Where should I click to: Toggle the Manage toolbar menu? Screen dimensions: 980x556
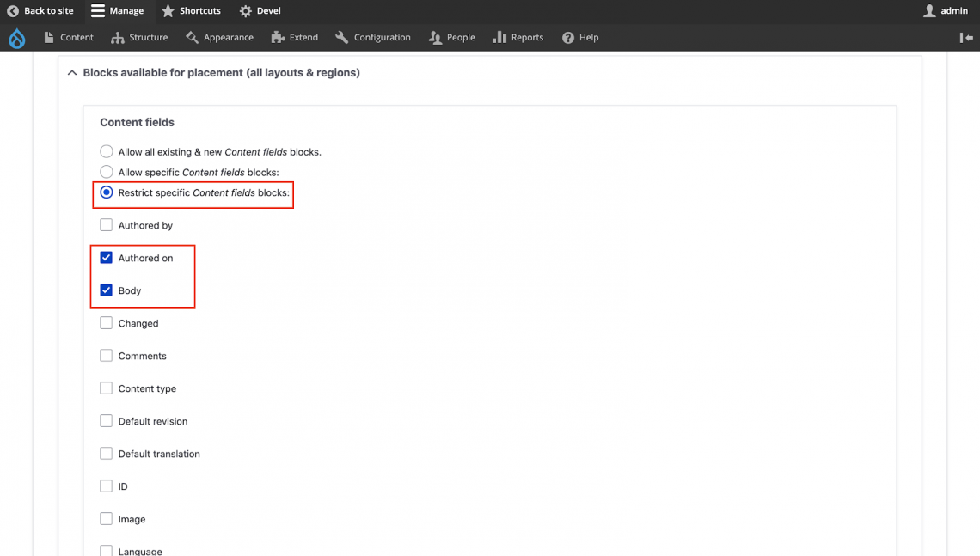[x=117, y=11]
